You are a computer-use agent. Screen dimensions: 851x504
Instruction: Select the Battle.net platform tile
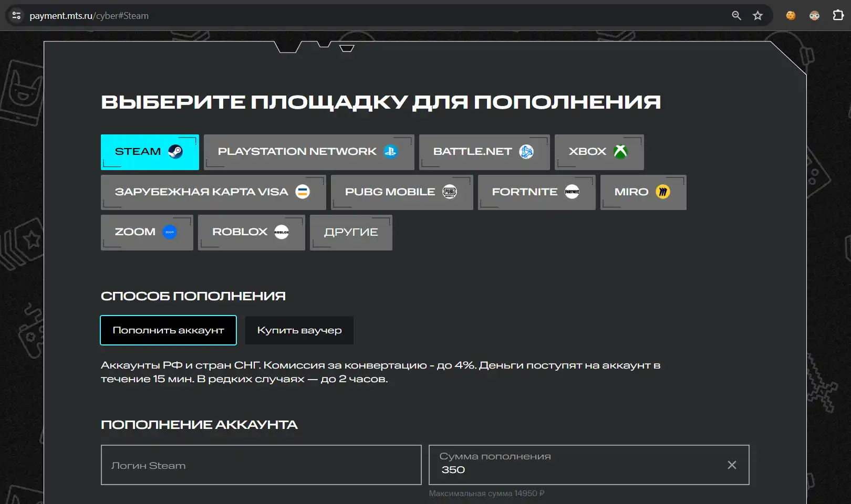[484, 152]
